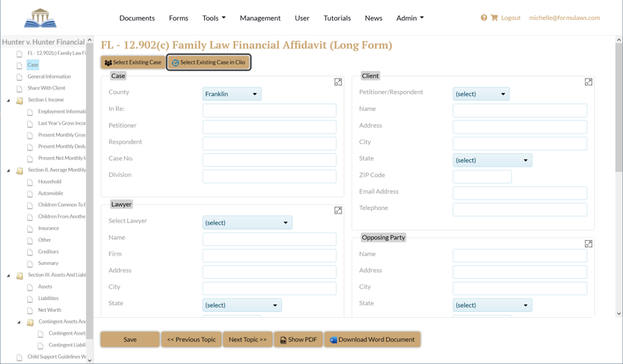Click the document icon beside General Information
The height and width of the screenshot is (364, 623).
click(19, 77)
